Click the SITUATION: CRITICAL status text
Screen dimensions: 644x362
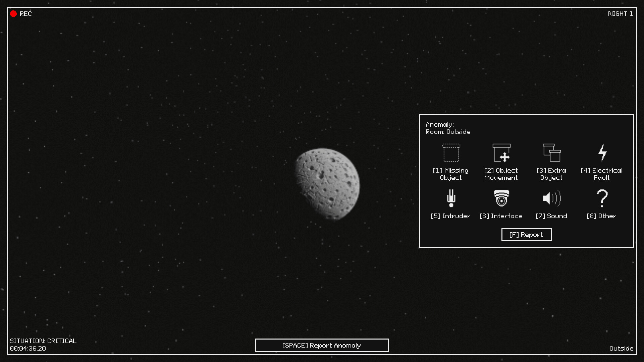pyautogui.click(x=43, y=341)
